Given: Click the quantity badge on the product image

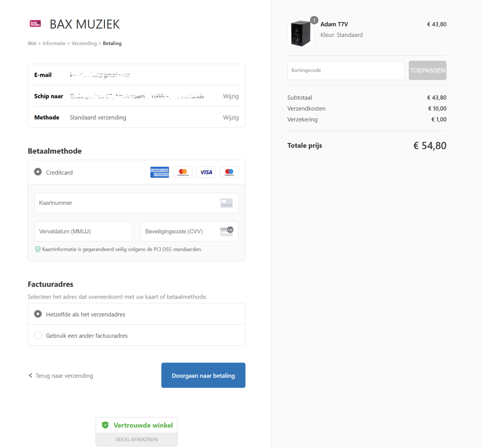Looking at the screenshot, I should tap(314, 20).
